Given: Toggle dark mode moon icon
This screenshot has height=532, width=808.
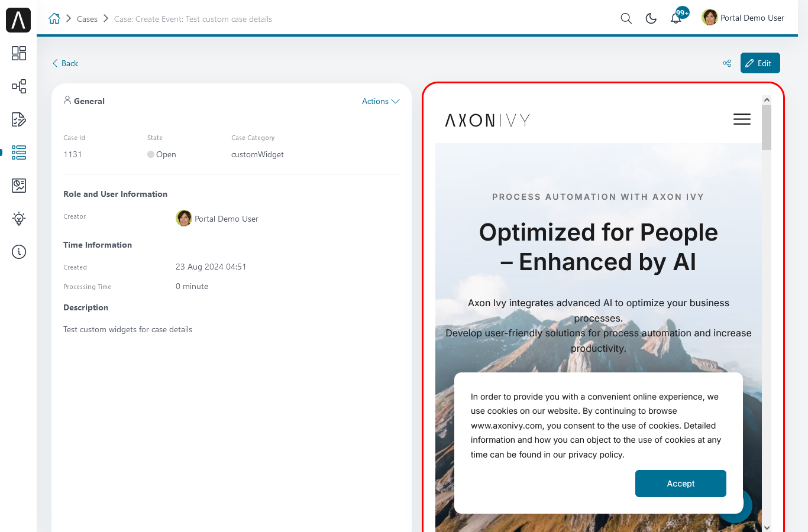Looking at the screenshot, I should tap(651, 18).
